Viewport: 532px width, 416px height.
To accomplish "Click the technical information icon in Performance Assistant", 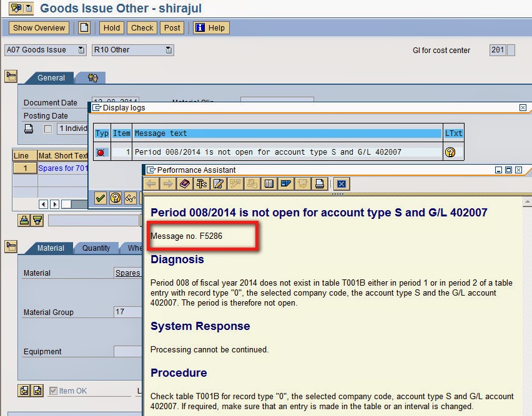I will tap(203, 184).
